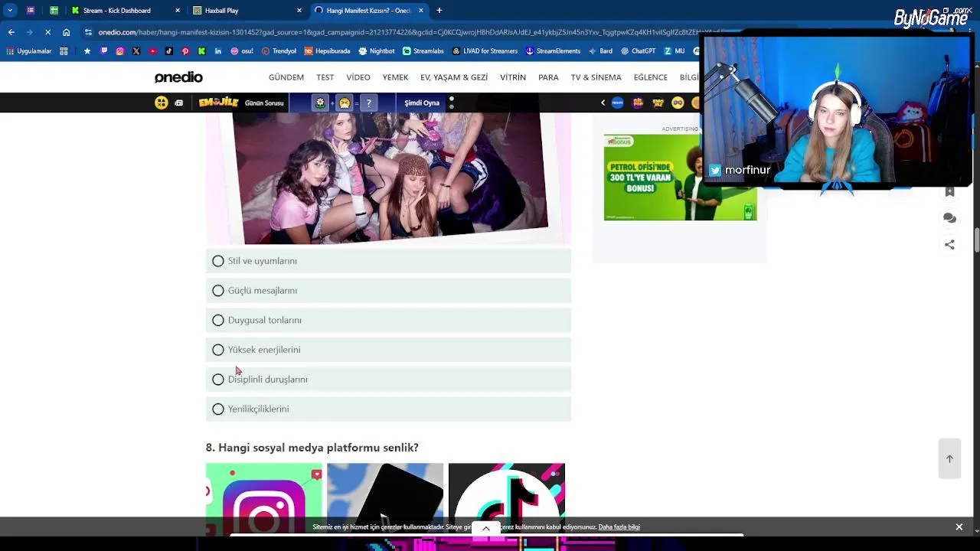Stop page loading with the X button
This screenshot has height=551, width=980.
click(47, 32)
